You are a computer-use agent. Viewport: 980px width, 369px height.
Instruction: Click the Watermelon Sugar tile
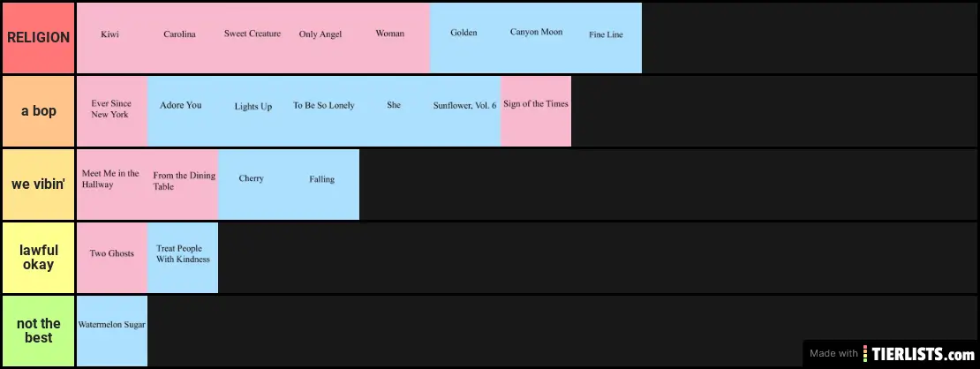coord(112,331)
